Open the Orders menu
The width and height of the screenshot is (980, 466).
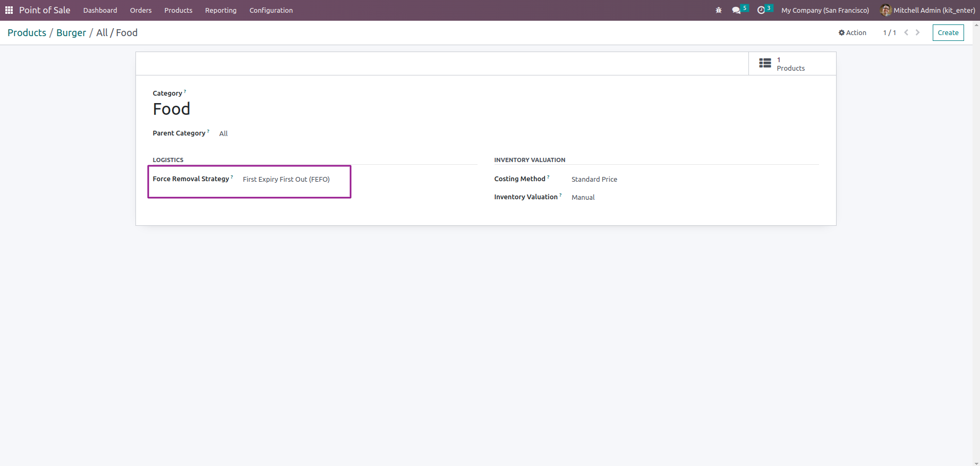pos(141,10)
